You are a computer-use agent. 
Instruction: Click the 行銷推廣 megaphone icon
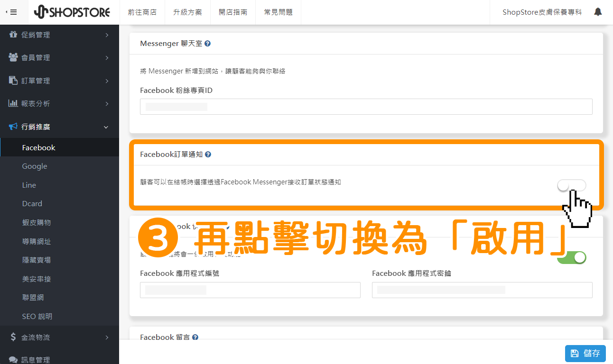pos(13,127)
